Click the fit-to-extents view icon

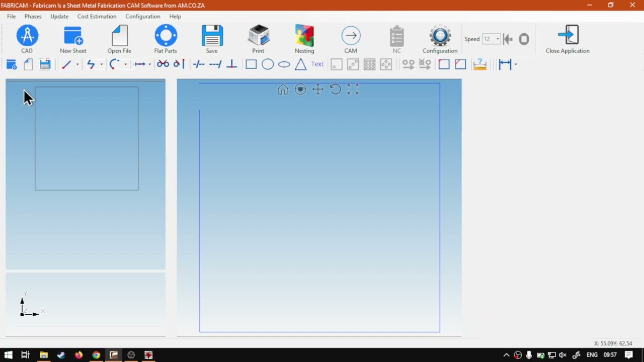(353, 89)
